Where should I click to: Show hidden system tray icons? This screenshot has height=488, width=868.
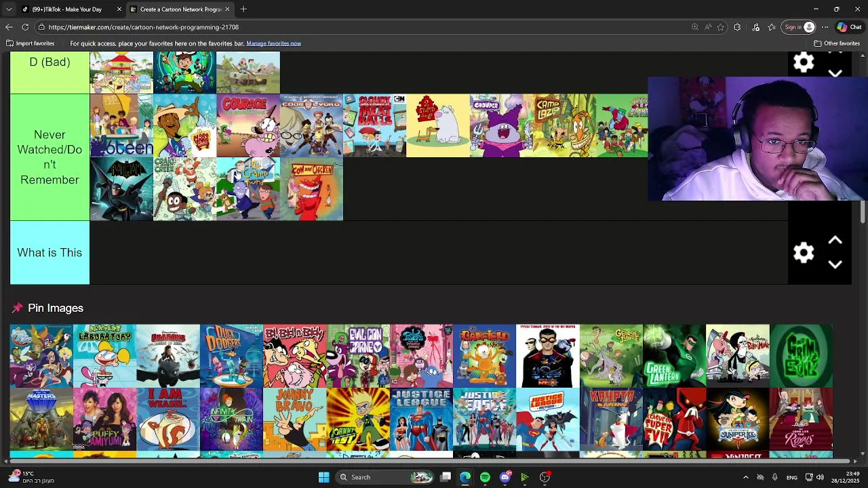pos(745,477)
